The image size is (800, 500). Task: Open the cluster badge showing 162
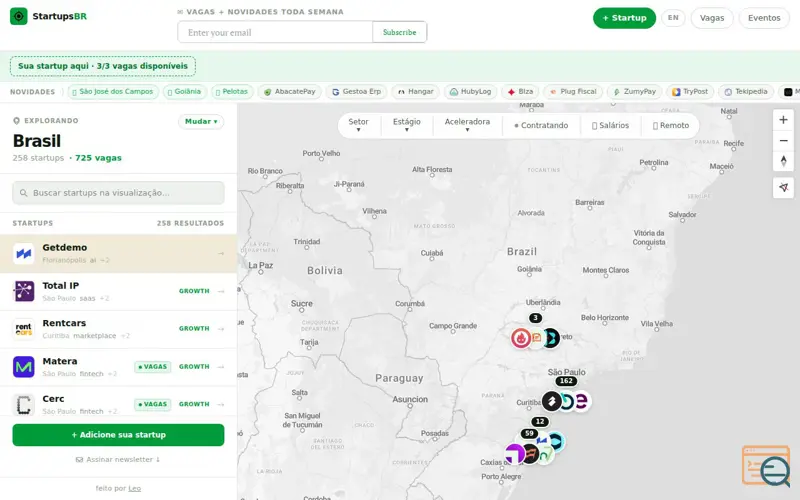pos(566,381)
